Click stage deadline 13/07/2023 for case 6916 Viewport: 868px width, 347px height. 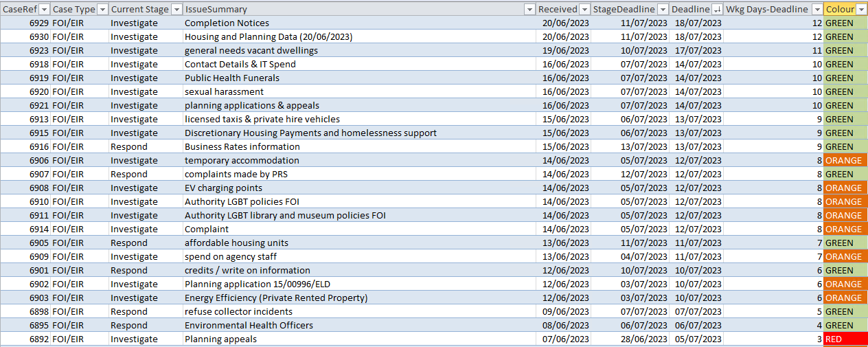630,146
